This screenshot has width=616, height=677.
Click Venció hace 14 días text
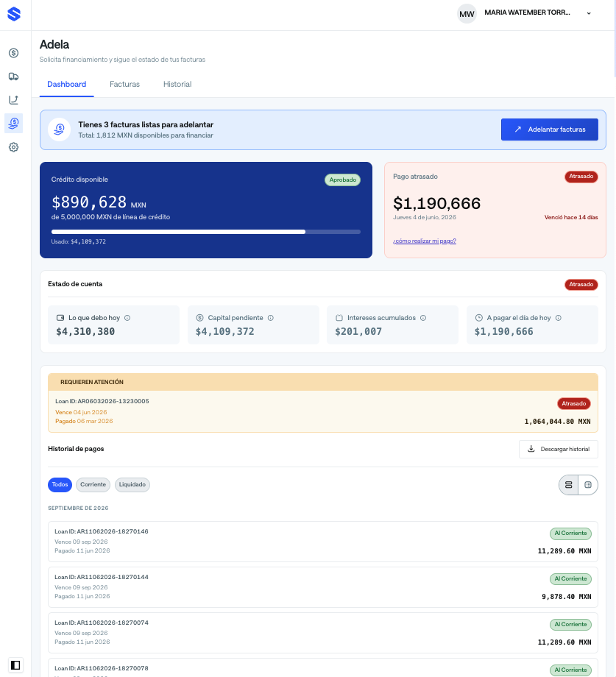[x=570, y=218]
